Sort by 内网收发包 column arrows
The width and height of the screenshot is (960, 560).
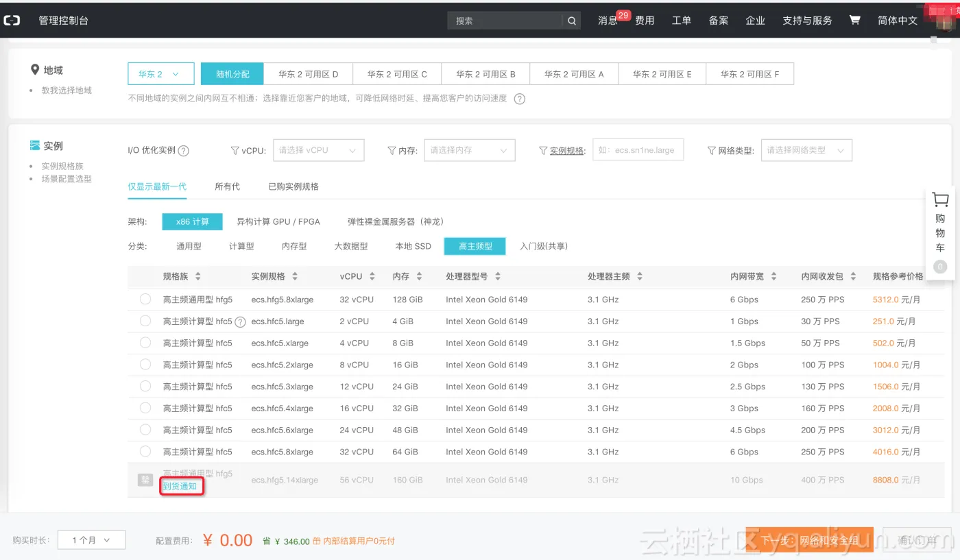pos(854,276)
